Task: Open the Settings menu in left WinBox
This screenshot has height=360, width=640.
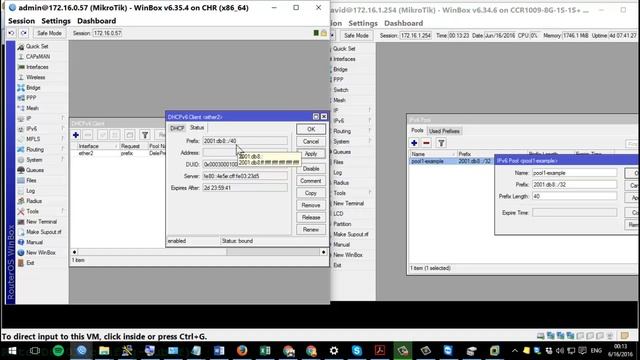Action: click(56, 21)
